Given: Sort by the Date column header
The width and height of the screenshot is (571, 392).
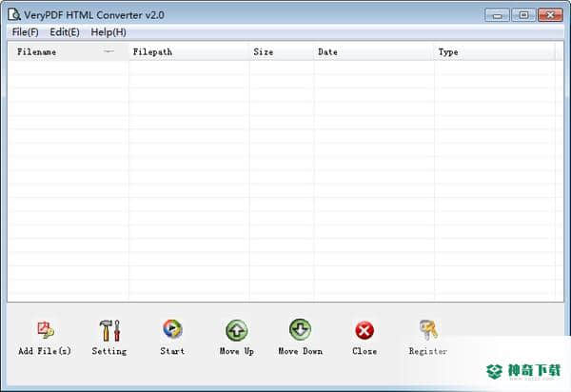Looking at the screenshot, I should point(374,51).
